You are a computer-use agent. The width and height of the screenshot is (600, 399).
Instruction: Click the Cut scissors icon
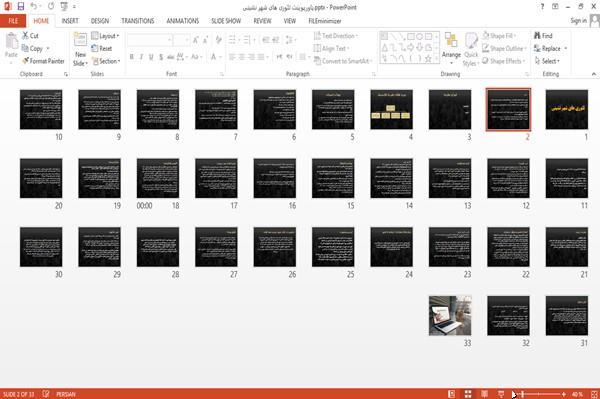click(x=26, y=36)
